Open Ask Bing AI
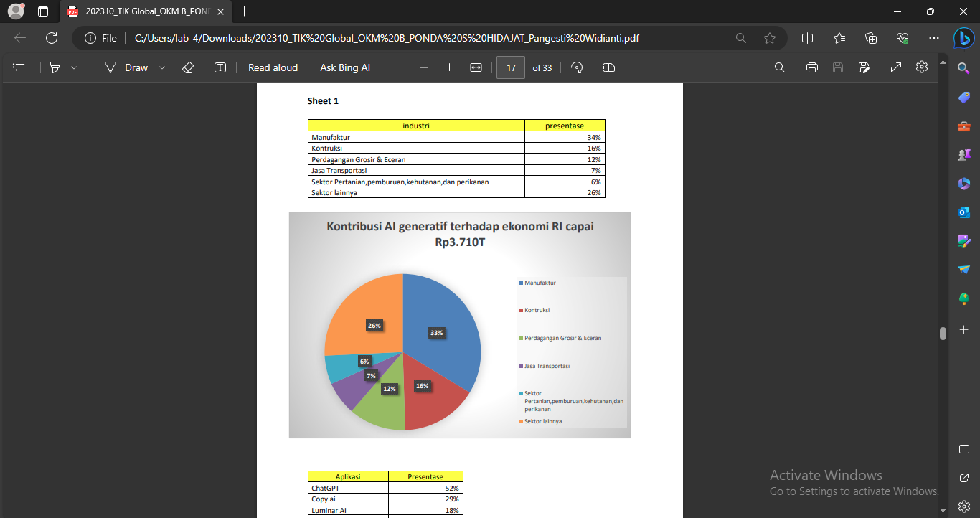This screenshot has height=518, width=980. (x=345, y=67)
